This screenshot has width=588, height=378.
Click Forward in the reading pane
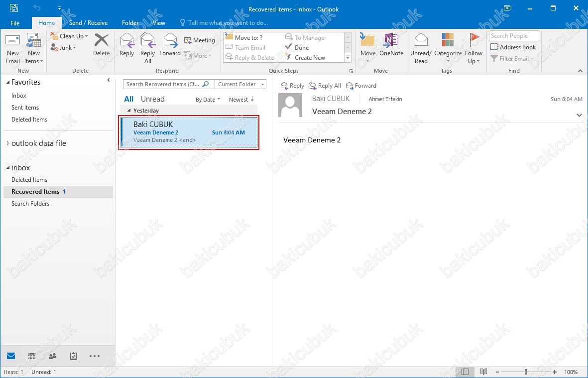pyautogui.click(x=361, y=86)
